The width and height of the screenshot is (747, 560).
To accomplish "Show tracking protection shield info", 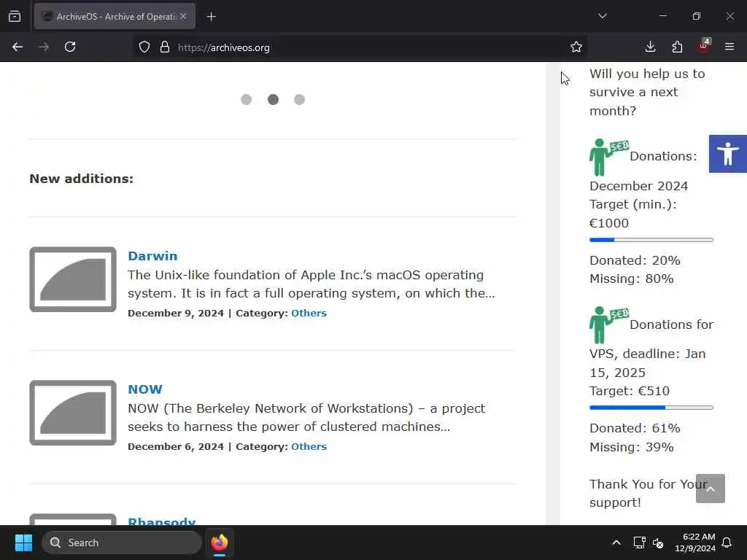I will [x=144, y=47].
